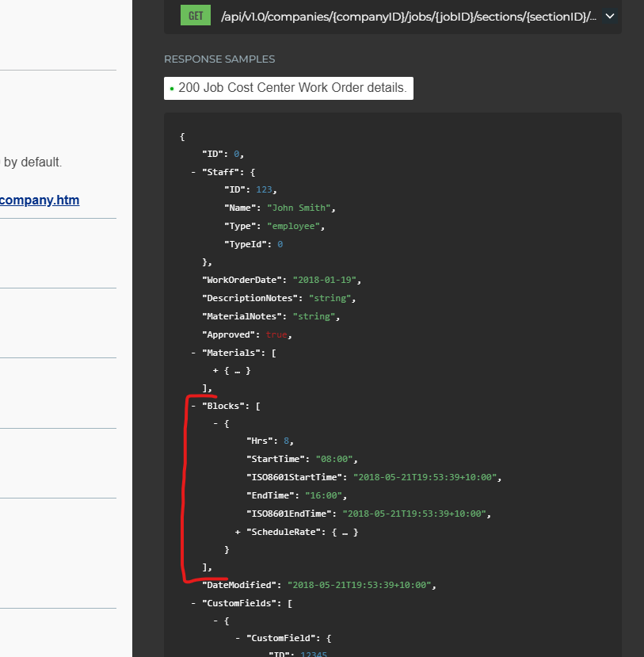Click the ISO8601StartTime timestamp value

(425, 477)
